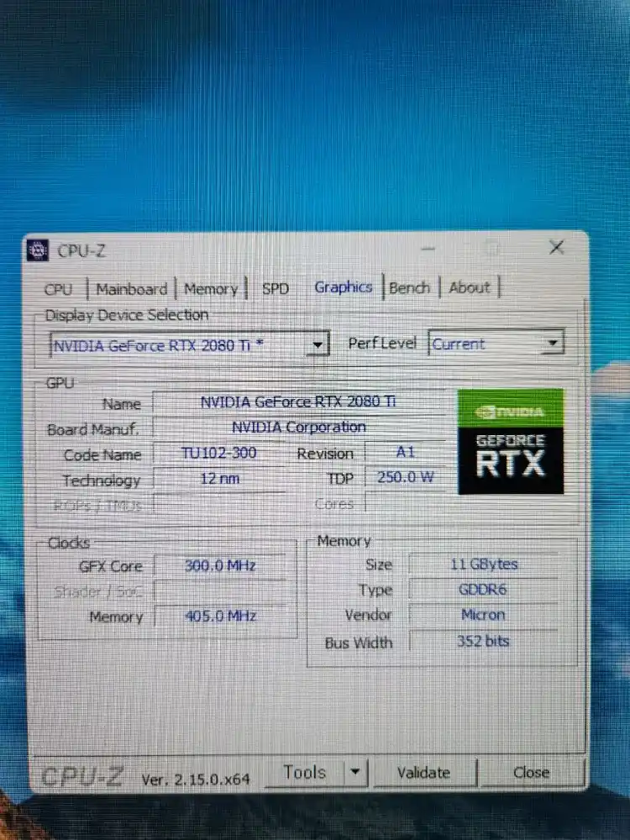Viewport: 630px width, 840px height.
Task: Click the TU102-300 code name value
Action: point(219,454)
